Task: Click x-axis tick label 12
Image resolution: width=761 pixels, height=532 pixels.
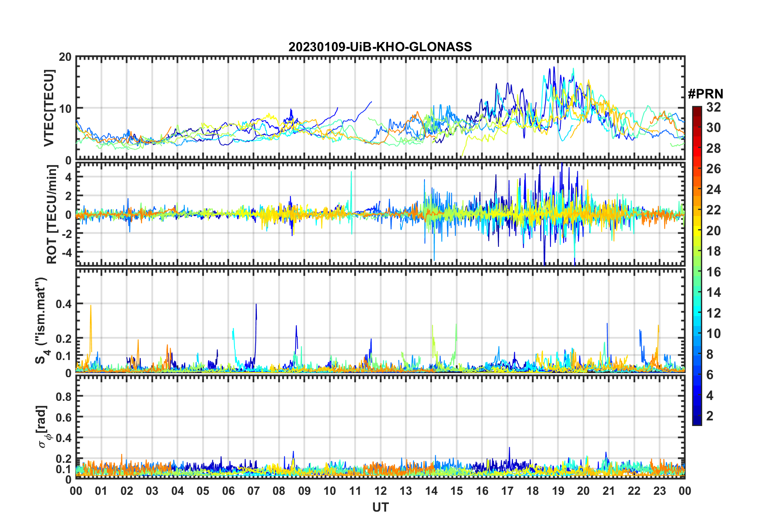Action: click(380, 491)
